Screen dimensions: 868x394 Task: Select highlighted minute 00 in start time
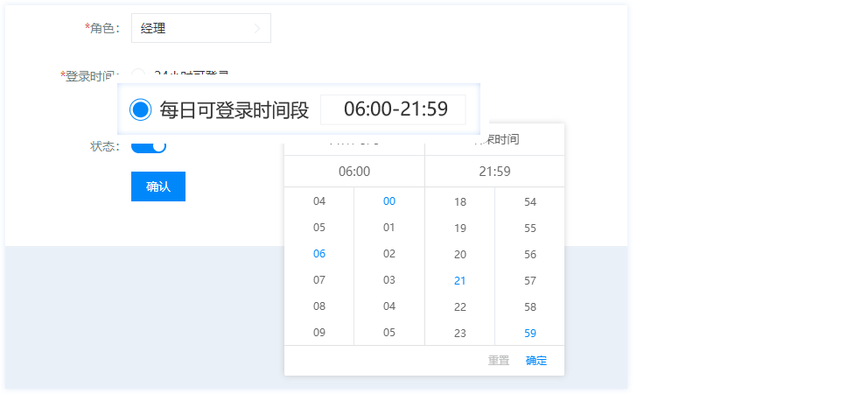[389, 201]
